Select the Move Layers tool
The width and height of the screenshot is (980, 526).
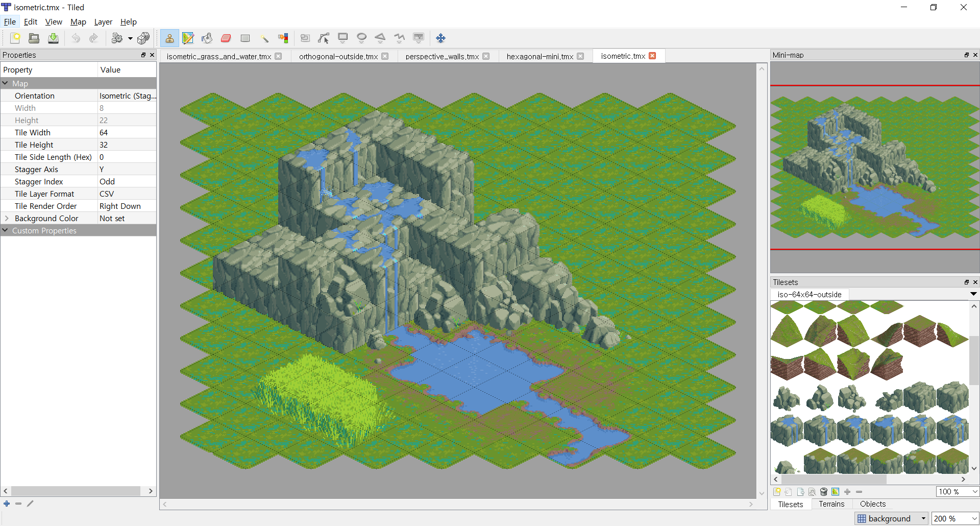[440, 38]
